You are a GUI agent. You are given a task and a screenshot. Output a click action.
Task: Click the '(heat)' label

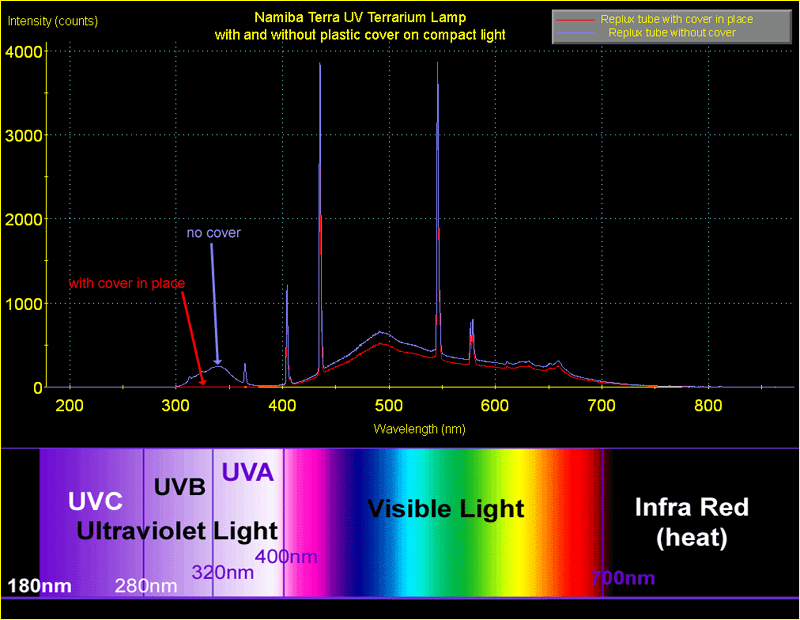tap(692, 538)
